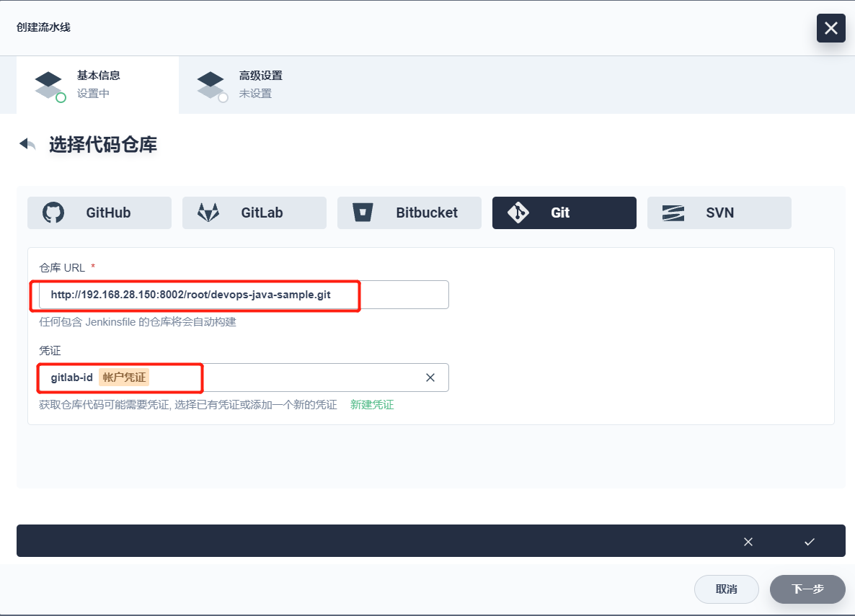
Task: Select GitLab as the code repository
Action: pyautogui.click(x=254, y=213)
